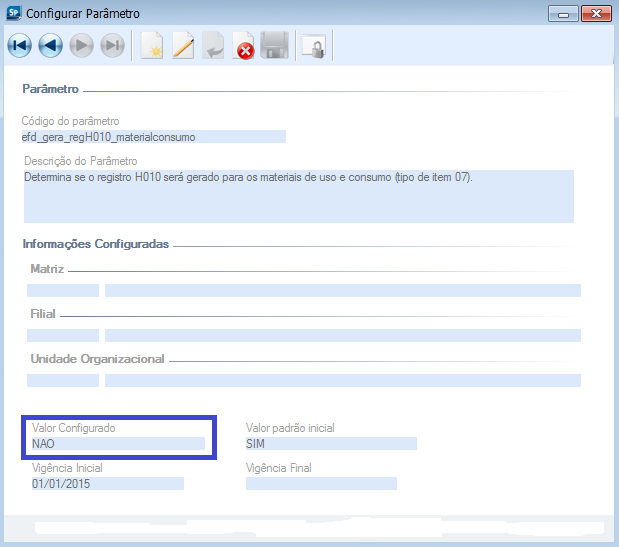
Task: Click the padlock document icon
Action: (x=314, y=47)
